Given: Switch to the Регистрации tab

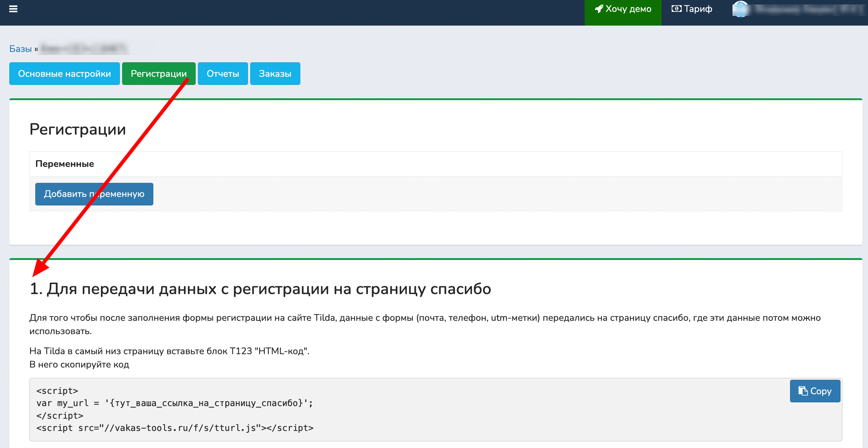Looking at the screenshot, I should pos(159,73).
